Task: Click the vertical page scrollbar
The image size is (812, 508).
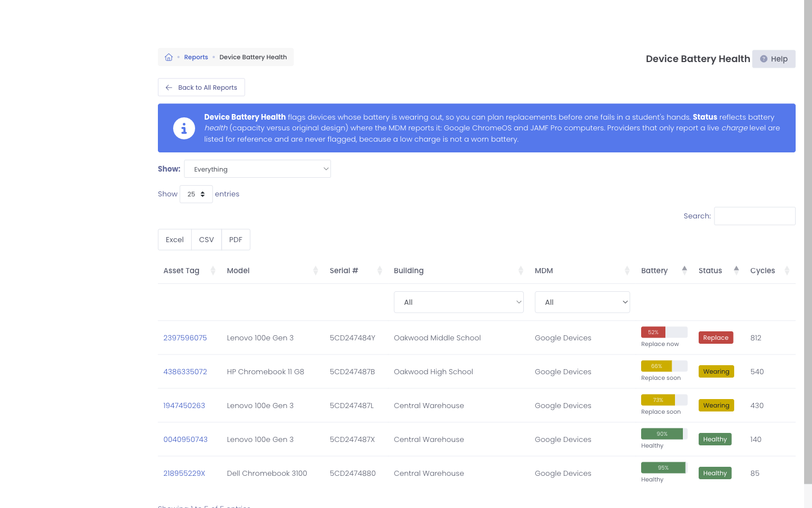Action: (x=808, y=242)
